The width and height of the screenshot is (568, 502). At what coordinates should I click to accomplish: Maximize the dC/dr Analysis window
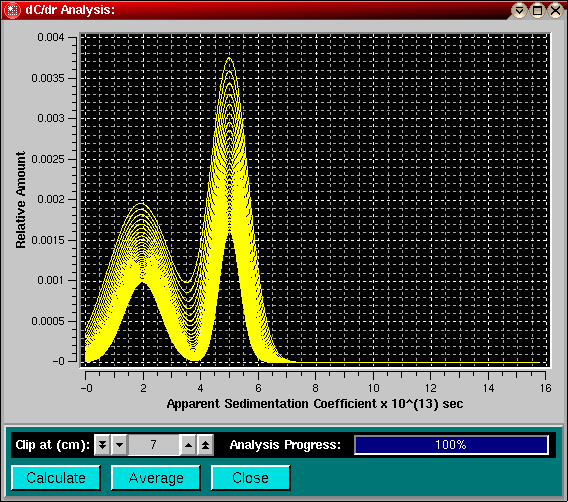[537, 11]
